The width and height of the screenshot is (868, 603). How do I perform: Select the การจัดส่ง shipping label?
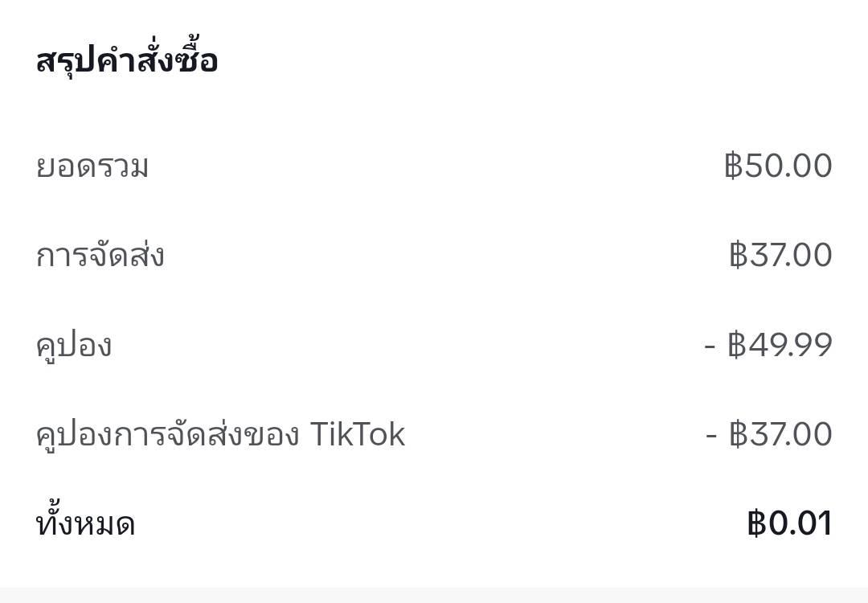pyautogui.click(x=100, y=254)
